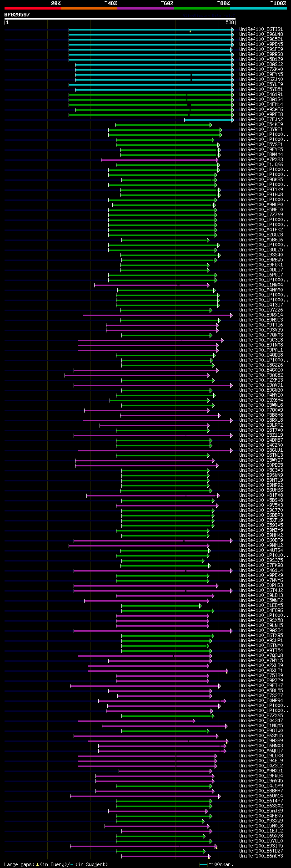
Task: Select the label UniRef100_B4G1R1
Action: click(x=261, y=95)
